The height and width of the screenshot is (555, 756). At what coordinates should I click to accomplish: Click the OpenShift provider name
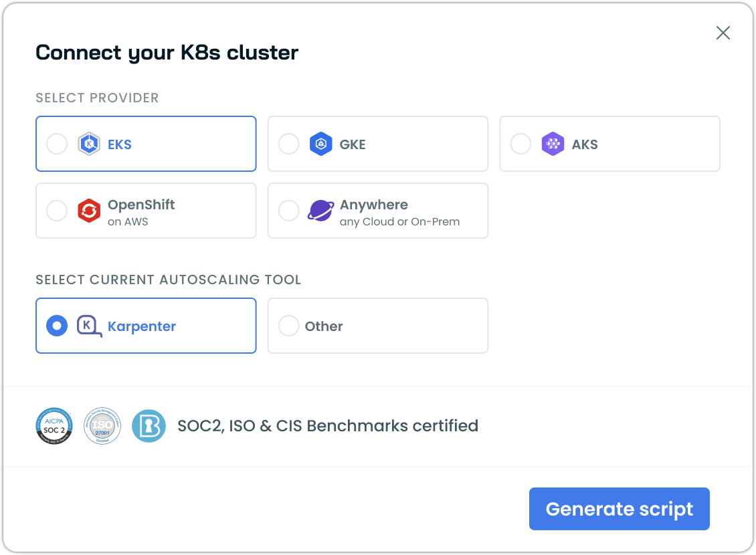pyautogui.click(x=141, y=205)
